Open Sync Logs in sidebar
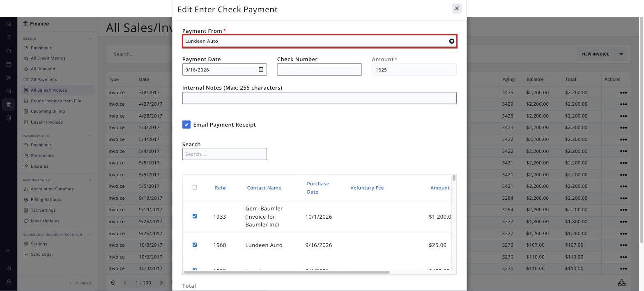Viewport: 644px width, 291px height. 41,254
